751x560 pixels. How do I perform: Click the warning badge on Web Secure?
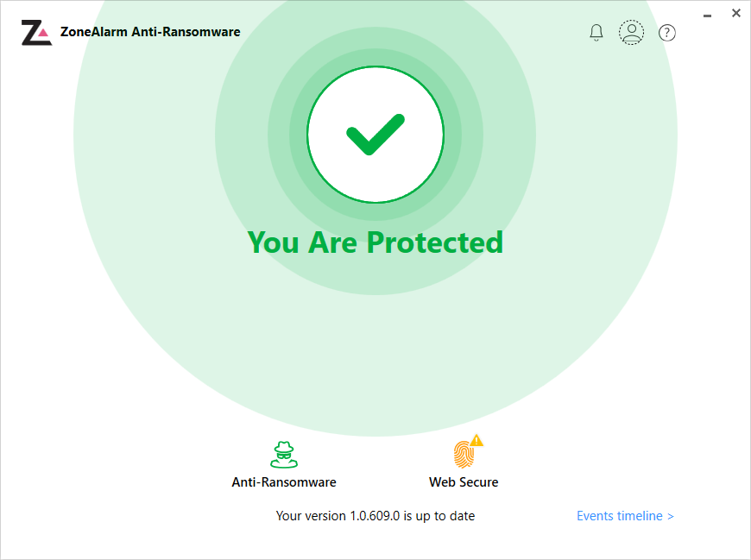[476, 440]
